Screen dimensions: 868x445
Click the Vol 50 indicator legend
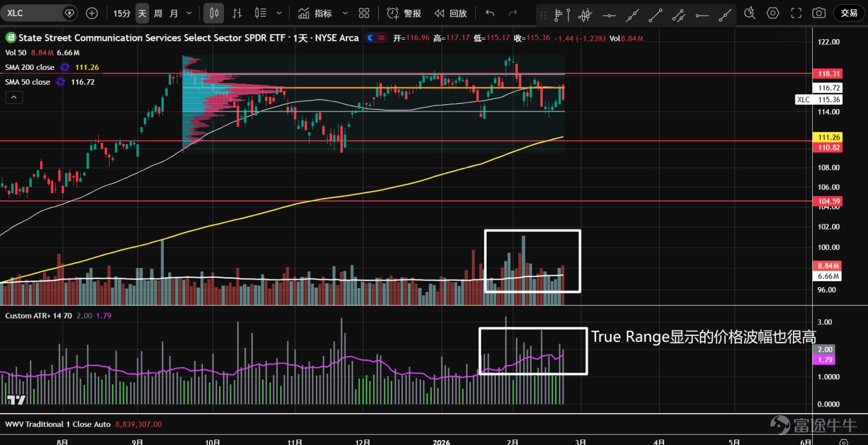click(x=16, y=53)
